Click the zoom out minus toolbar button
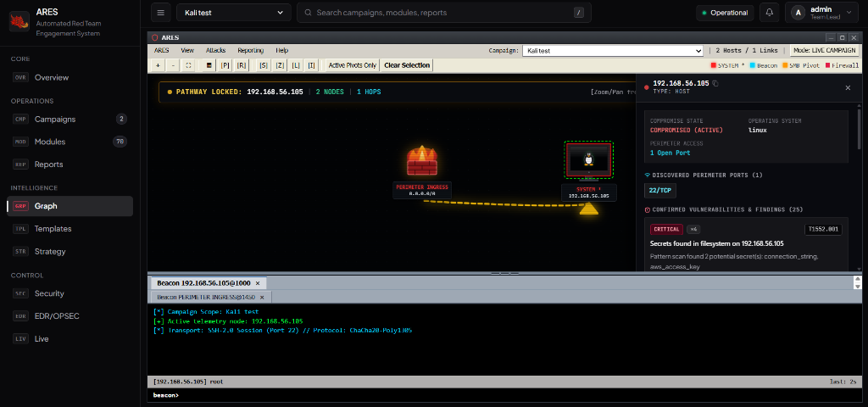Viewport: 868px width, 407px height. coord(173,65)
